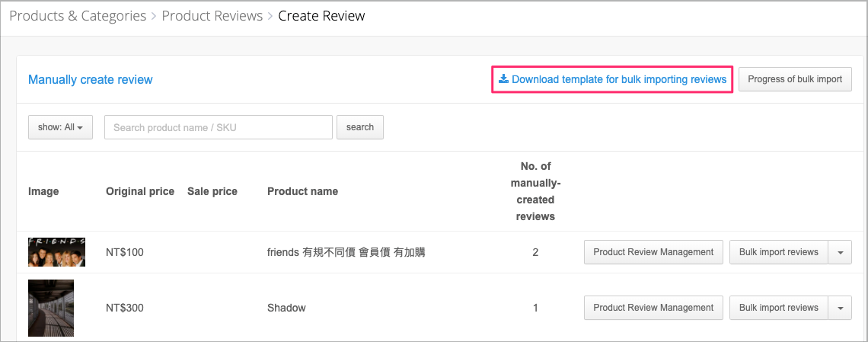Expand dropdown arrow next to Shadow Bulk import
The image size is (868, 342).
[840, 308]
